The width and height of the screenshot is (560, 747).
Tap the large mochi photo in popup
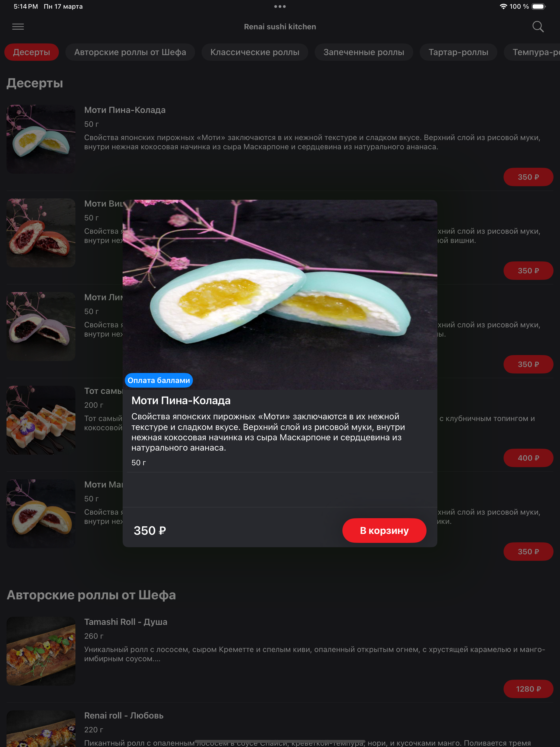point(280,295)
